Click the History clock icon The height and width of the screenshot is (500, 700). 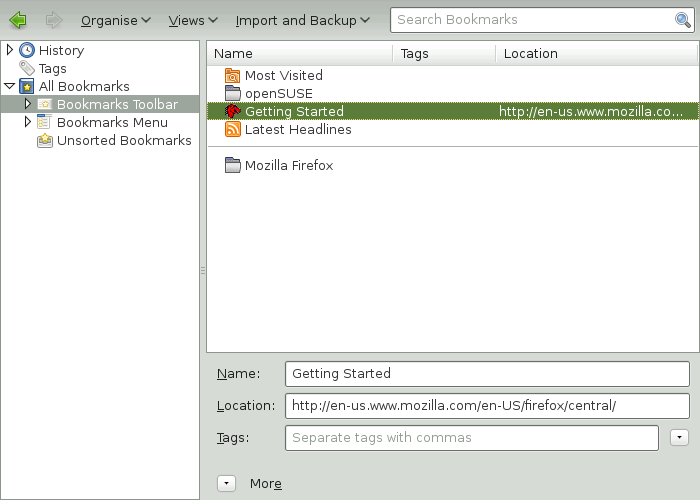27,50
